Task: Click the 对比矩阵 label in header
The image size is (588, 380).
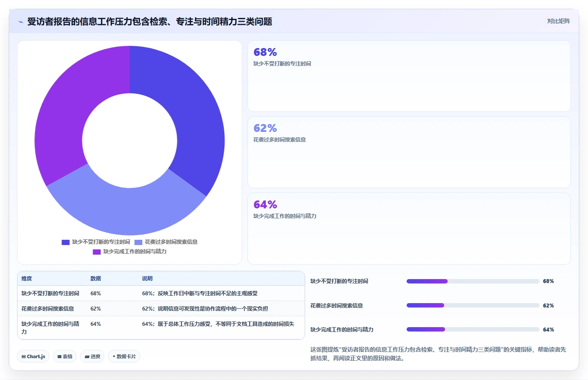Action: tap(558, 21)
